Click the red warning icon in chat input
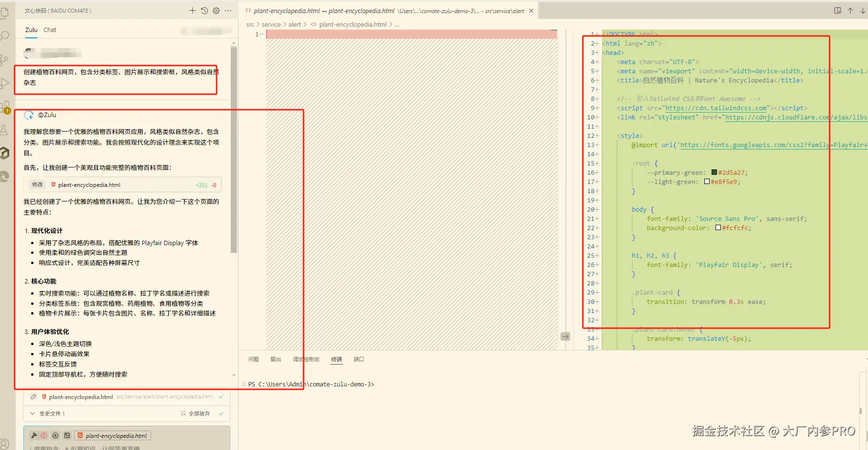Screen dimensions: 868x450 pos(44,435)
